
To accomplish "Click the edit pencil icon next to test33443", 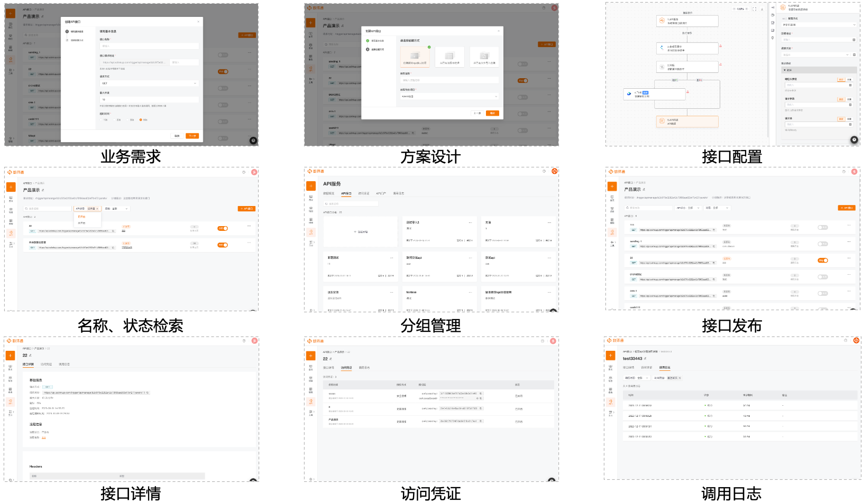I will pos(645,358).
